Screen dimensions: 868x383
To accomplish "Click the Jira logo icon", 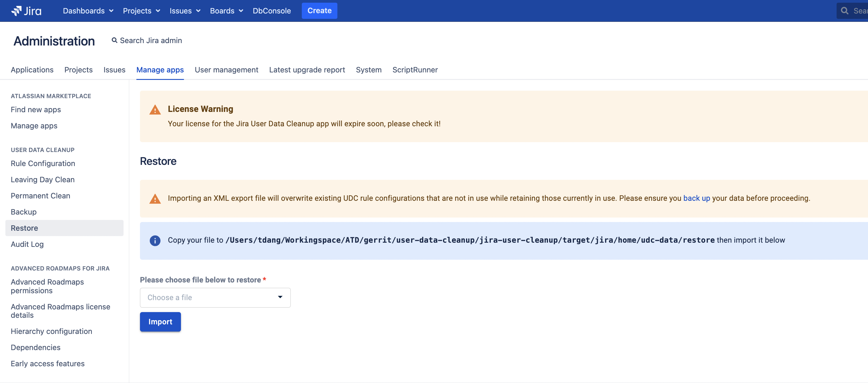I will (16, 11).
